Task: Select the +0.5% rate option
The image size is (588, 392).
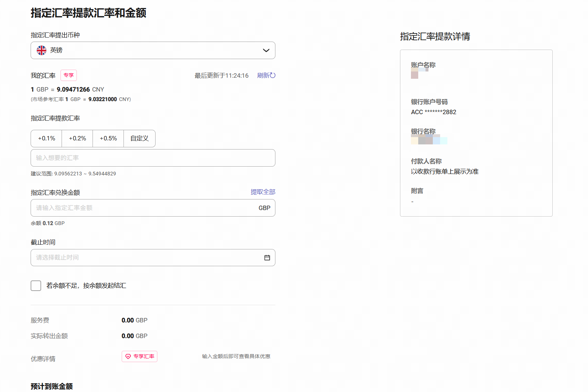Action: pos(109,139)
